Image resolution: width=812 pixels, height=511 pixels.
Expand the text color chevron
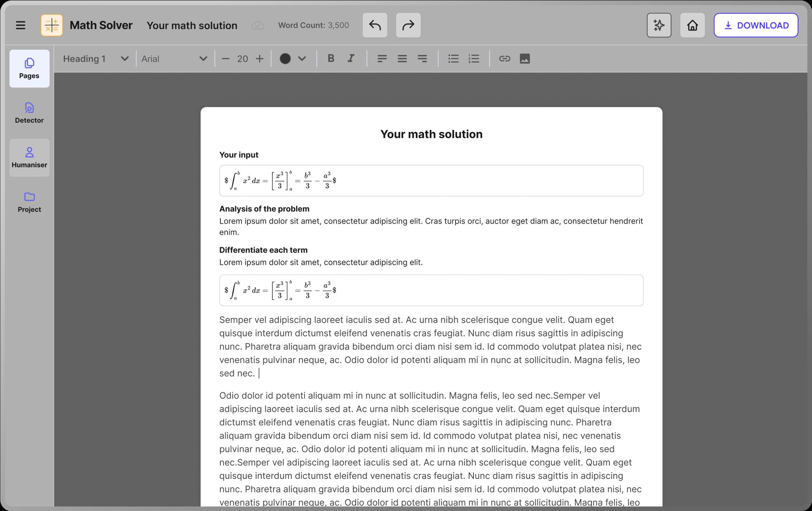point(302,59)
